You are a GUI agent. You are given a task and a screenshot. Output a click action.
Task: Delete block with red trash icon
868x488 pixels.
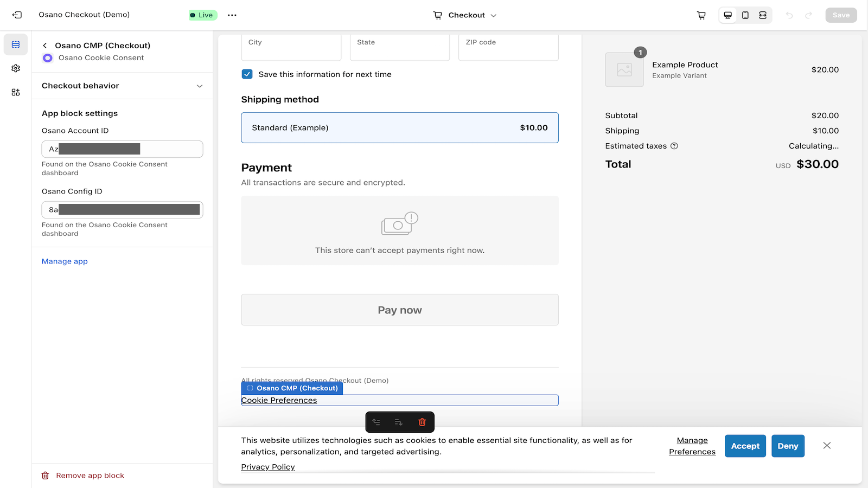point(422,422)
